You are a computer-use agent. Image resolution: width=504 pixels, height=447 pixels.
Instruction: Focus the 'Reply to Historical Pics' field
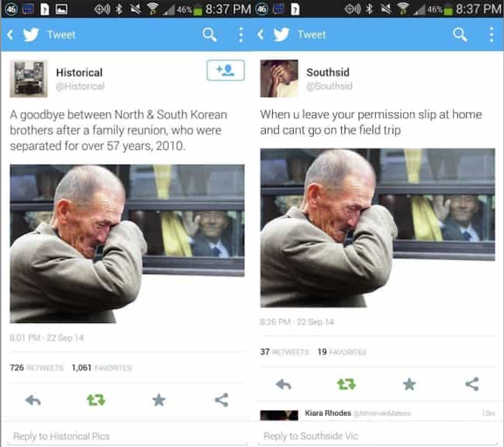(127, 436)
